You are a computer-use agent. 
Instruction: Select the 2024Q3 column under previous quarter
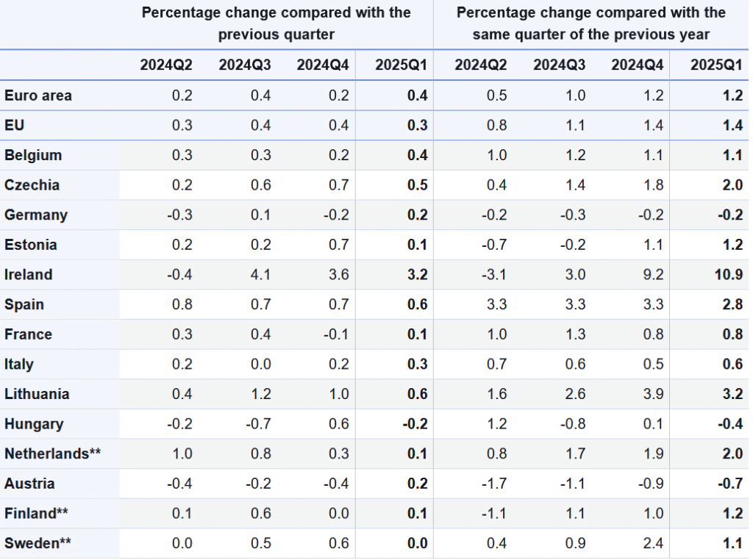click(245, 65)
